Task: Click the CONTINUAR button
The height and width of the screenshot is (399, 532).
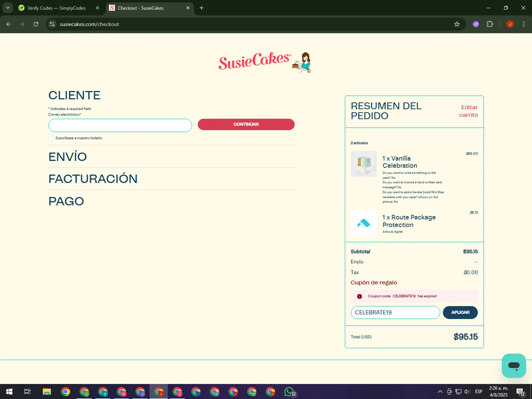Action: point(246,124)
